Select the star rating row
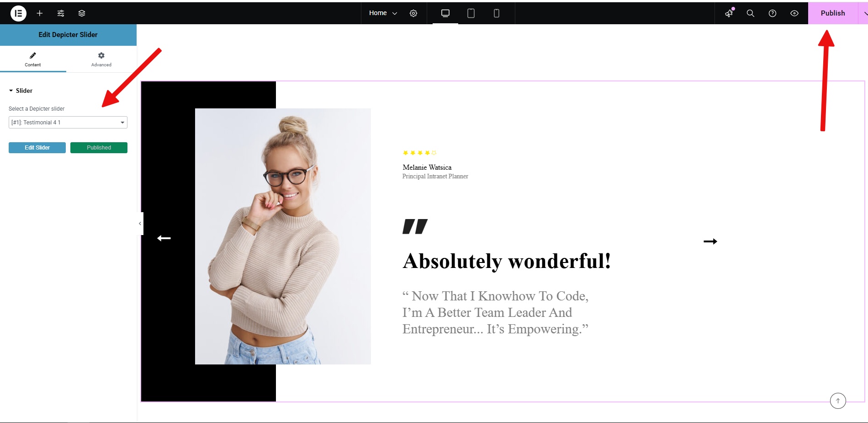This screenshot has height=423, width=868. coord(419,153)
